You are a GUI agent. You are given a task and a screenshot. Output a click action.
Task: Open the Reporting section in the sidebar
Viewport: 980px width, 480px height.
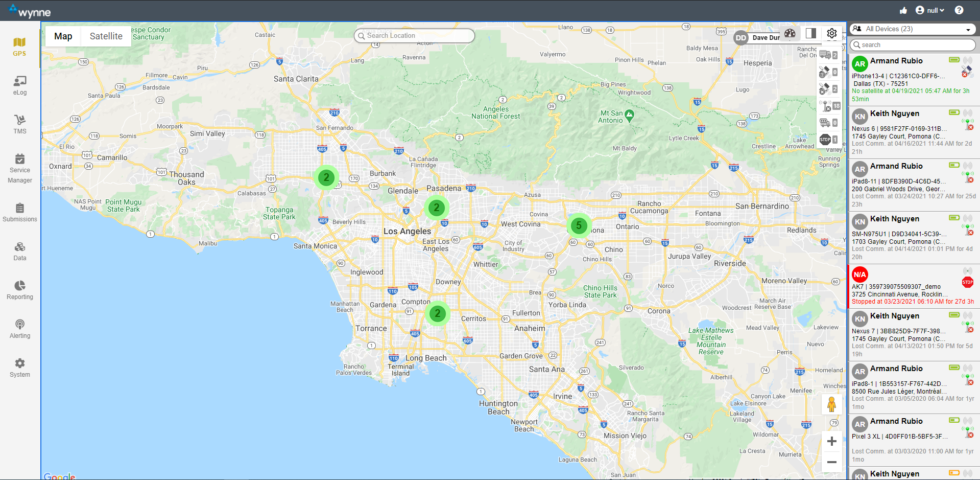(x=19, y=290)
